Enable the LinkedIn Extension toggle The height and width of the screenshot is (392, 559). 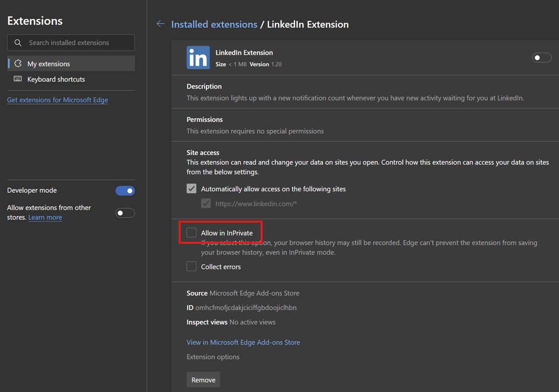click(x=542, y=58)
